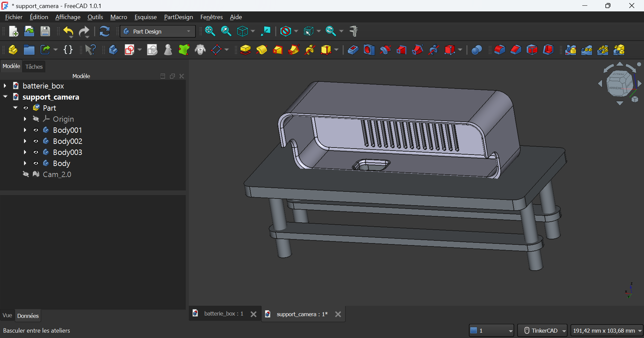Viewport: 644px width, 338px height.
Task: Apply the Pocket feature
Action: [353, 50]
